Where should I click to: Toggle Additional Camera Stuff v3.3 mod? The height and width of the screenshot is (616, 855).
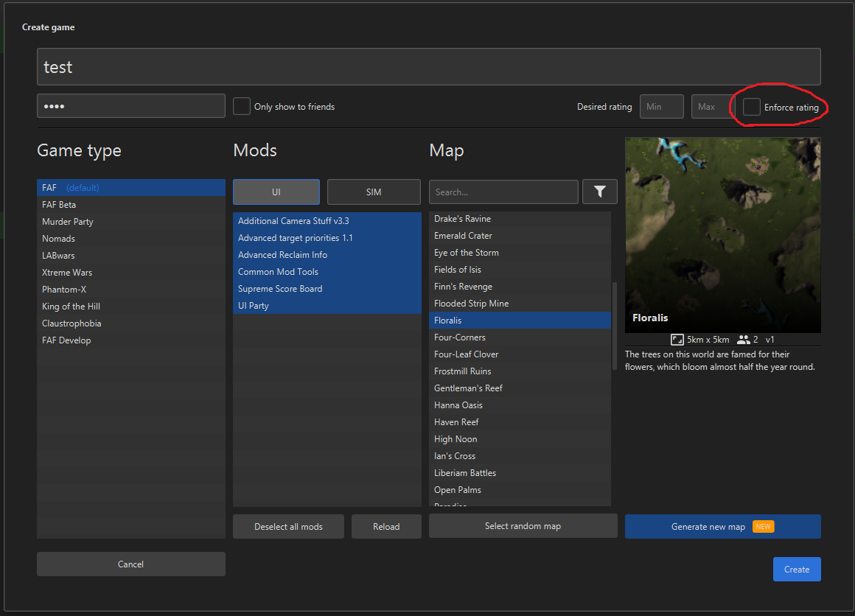point(327,221)
